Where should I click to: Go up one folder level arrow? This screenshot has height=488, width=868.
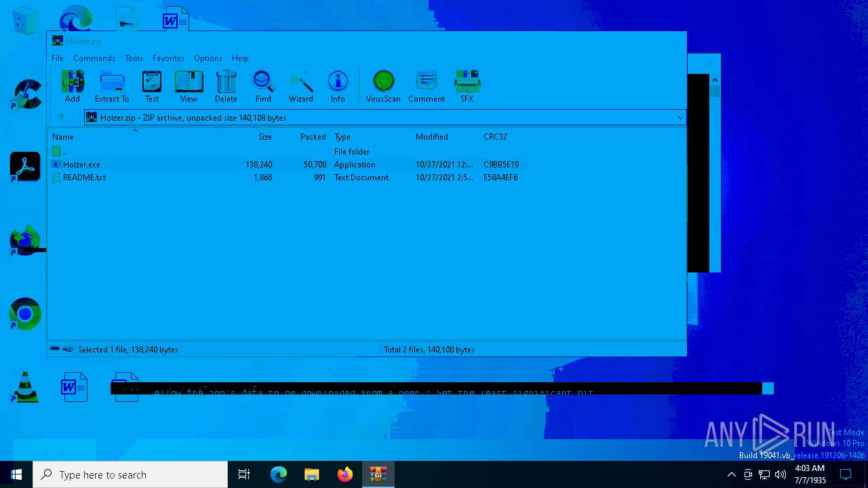tap(62, 117)
